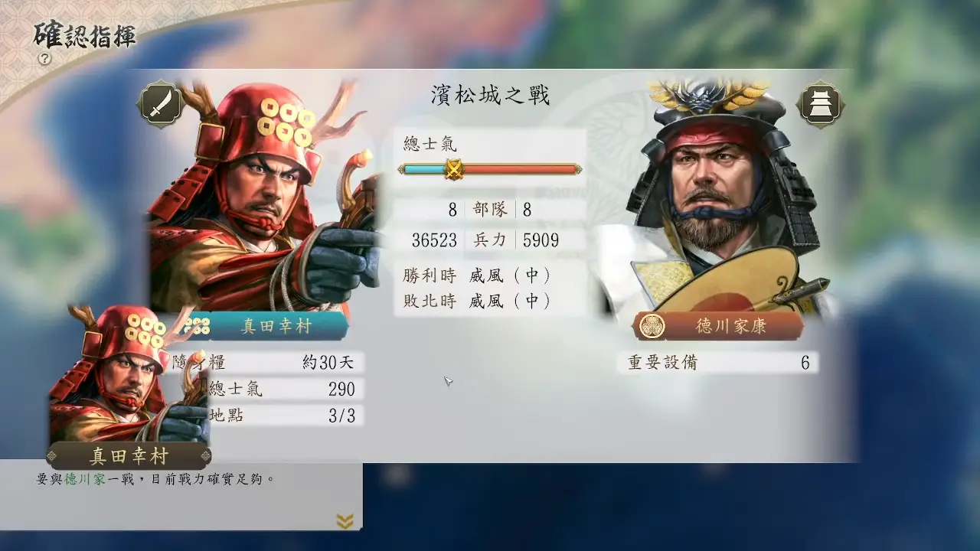The width and height of the screenshot is (980, 551).
Task: Advance dialogue with yellow double chevron
Action: pos(345,521)
